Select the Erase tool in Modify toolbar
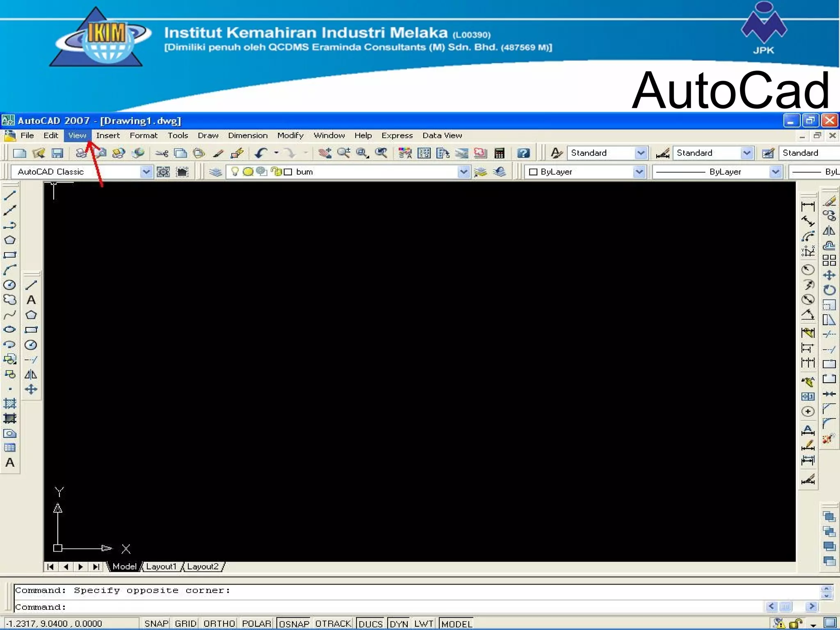 [x=829, y=201]
